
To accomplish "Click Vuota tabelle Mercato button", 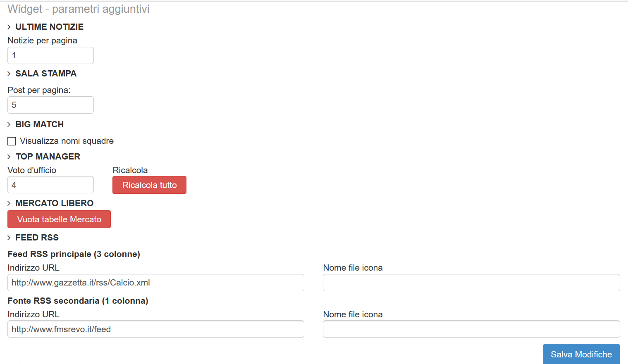I will coord(59,219).
